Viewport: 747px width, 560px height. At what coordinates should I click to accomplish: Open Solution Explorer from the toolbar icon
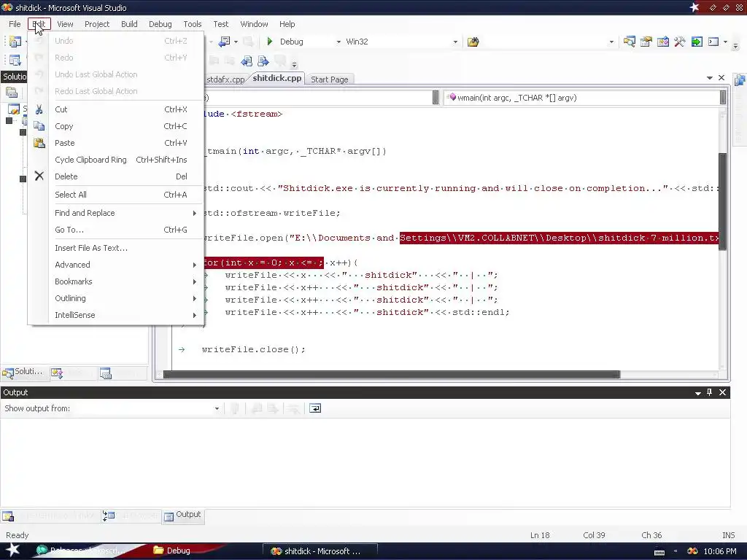pyautogui.click(x=630, y=42)
